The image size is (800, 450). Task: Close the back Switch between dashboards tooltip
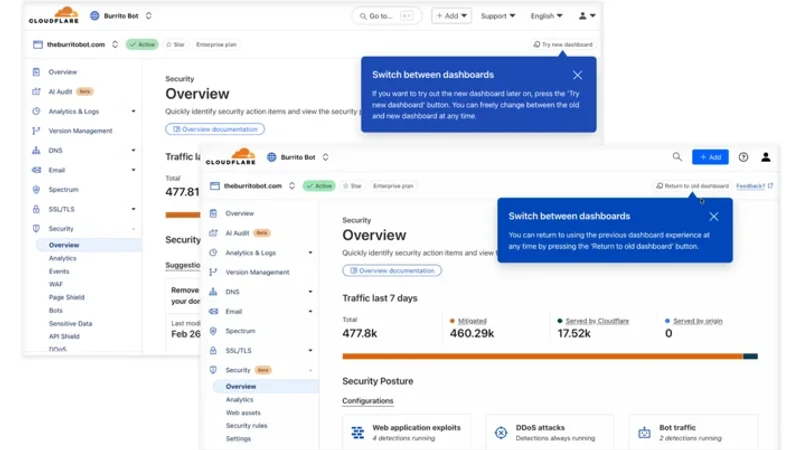point(577,75)
